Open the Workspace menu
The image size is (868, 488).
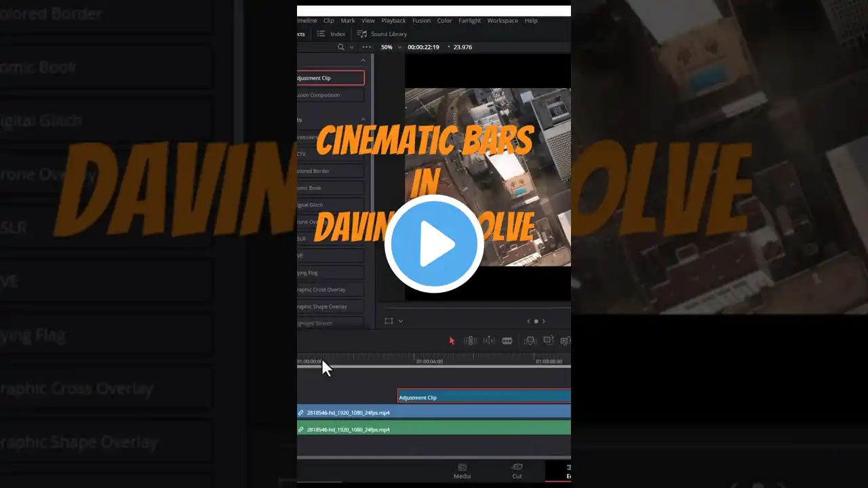(502, 20)
